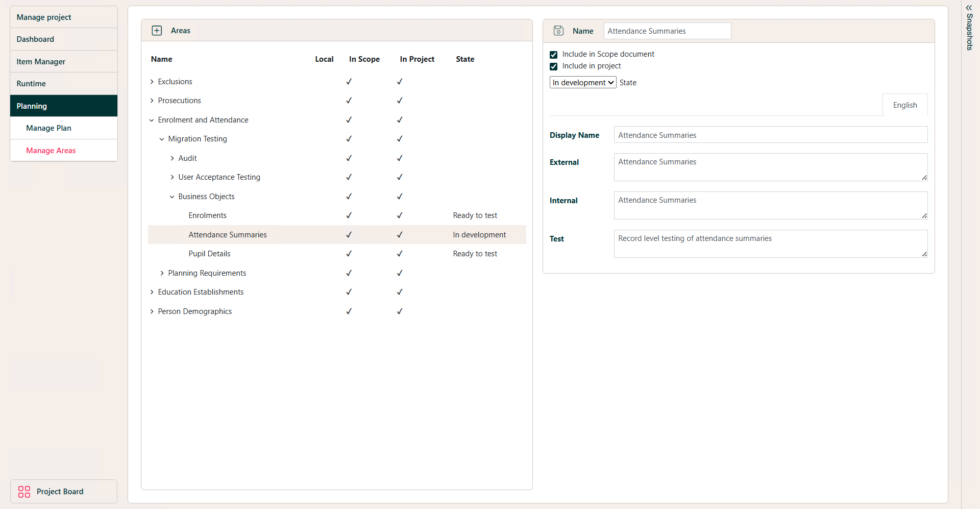Click the save icon beside Name
This screenshot has width=980, height=509.
pyautogui.click(x=558, y=31)
